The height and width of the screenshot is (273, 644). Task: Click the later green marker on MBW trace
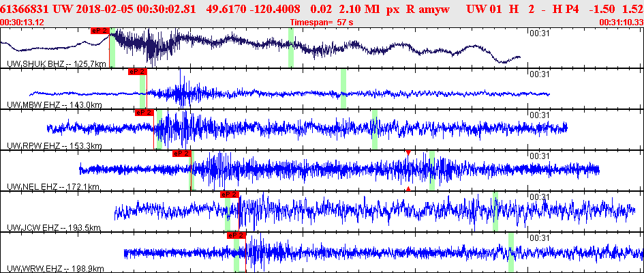coord(343,89)
